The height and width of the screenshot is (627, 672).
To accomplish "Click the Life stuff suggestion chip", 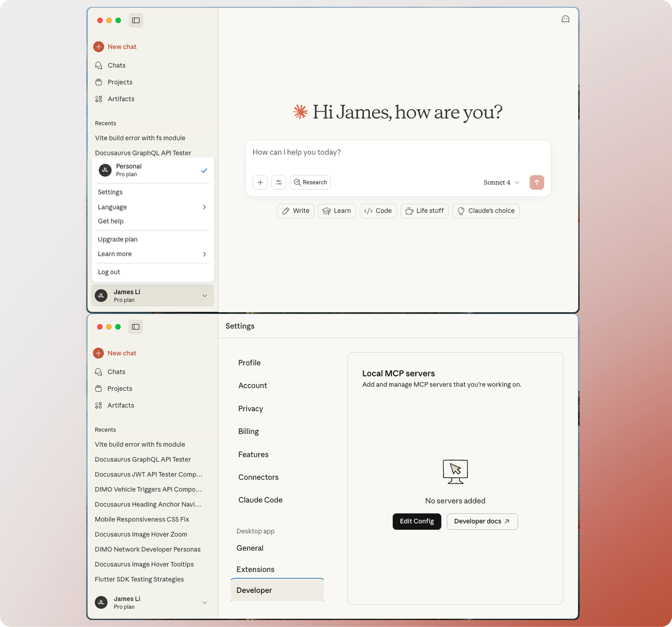I will point(425,211).
